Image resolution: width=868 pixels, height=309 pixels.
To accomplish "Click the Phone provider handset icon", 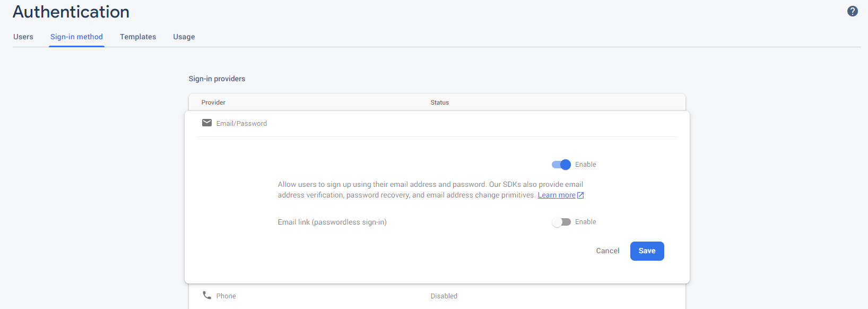I will point(207,295).
